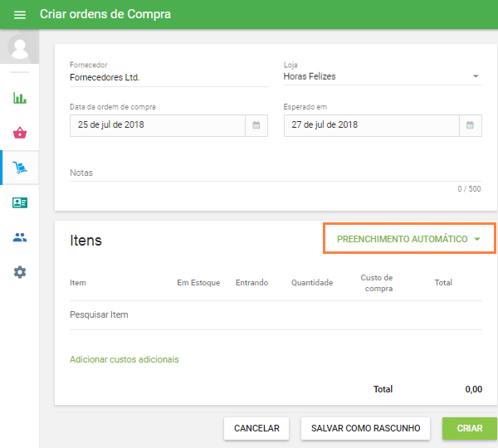Open calendar for Esperado em date
Image resolution: width=498 pixels, height=448 pixels.
coord(470,125)
